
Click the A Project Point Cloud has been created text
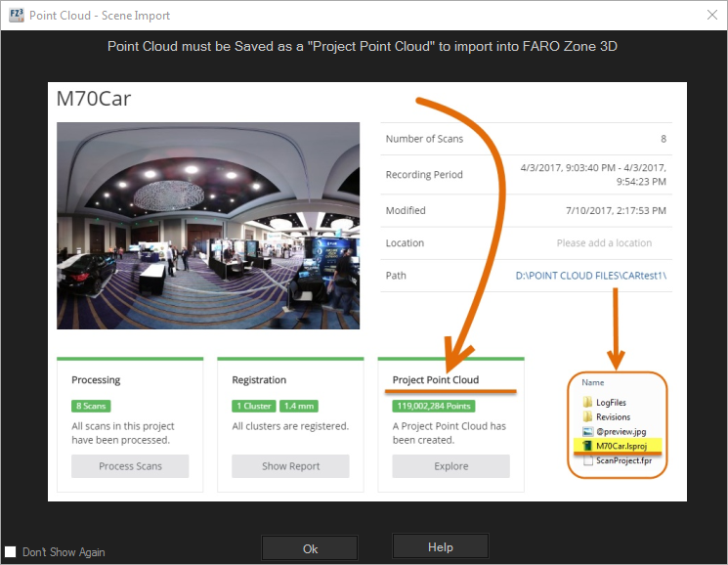(x=449, y=433)
